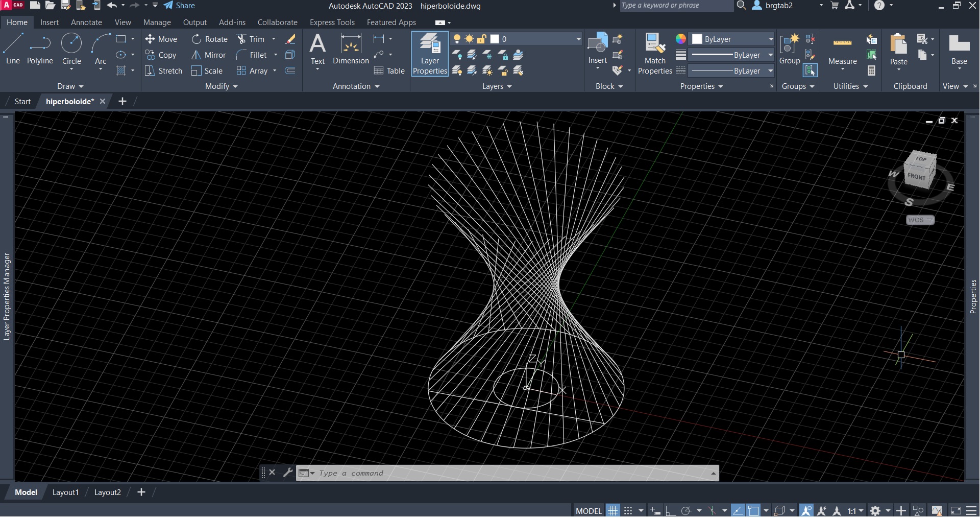The image size is (980, 518).
Task: Select the Line drawing tool
Action: pyautogui.click(x=13, y=49)
